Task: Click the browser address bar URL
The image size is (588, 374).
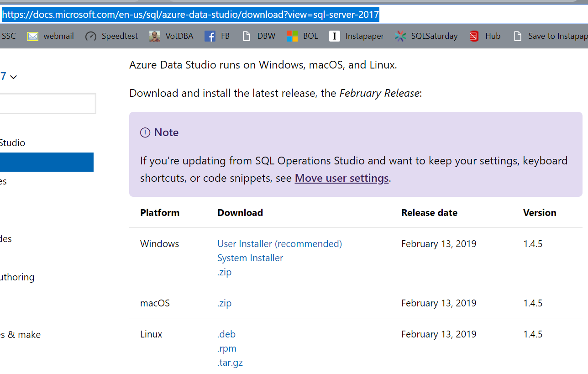Action: click(x=191, y=15)
